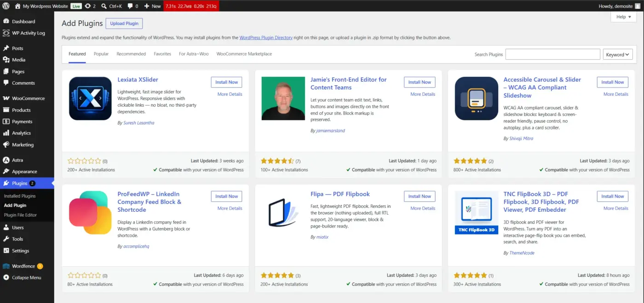Click the home icon for My Wordpress Website
The height and width of the screenshot is (303, 644).
pyautogui.click(x=17, y=6)
